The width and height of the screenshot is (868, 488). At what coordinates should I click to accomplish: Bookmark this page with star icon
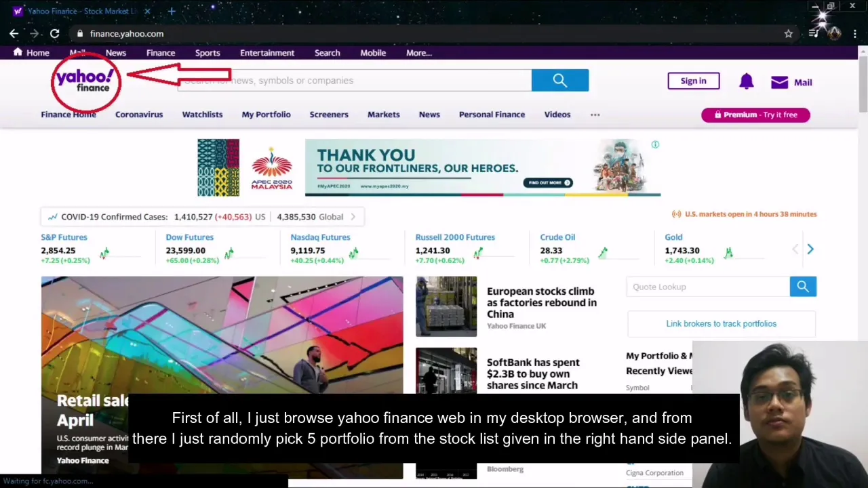(x=788, y=33)
